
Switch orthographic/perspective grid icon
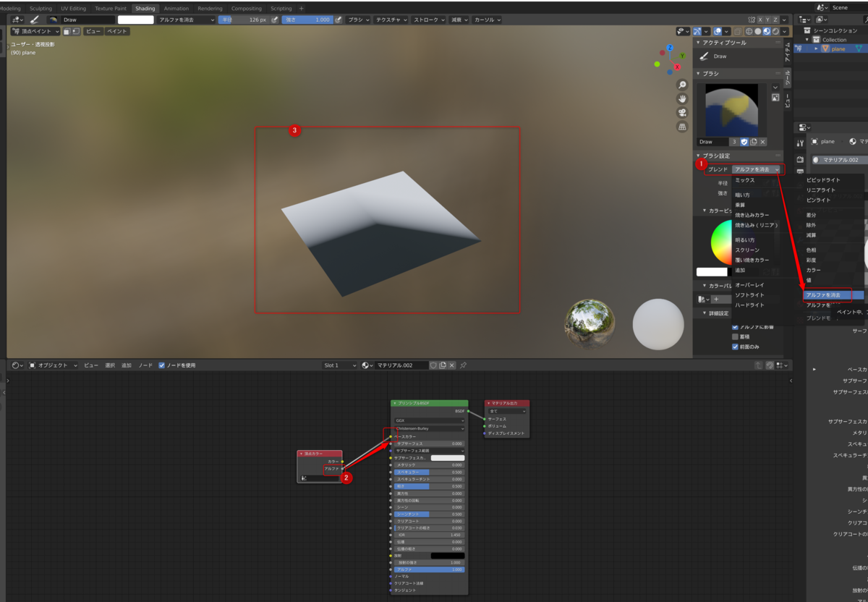[682, 127]
